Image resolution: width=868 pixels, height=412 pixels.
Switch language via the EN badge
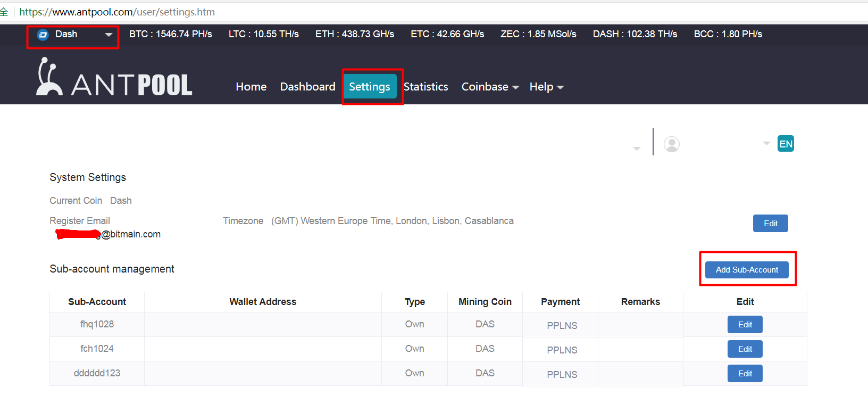click(785, 144)
